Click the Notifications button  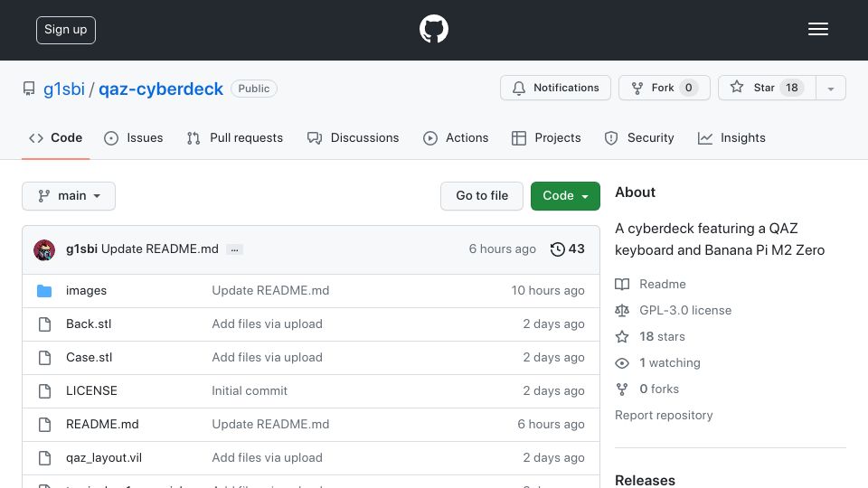[x=555, y=88]
